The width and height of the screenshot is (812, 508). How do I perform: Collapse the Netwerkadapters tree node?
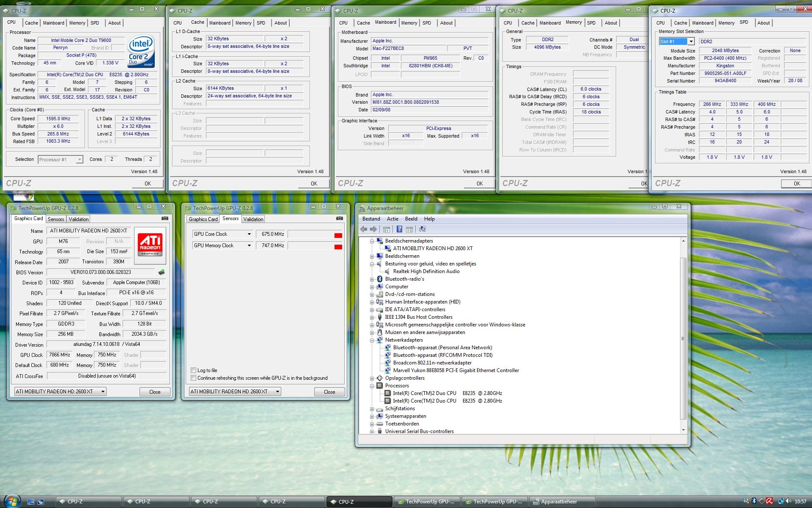pyautogui.click(x=372, y=340)
